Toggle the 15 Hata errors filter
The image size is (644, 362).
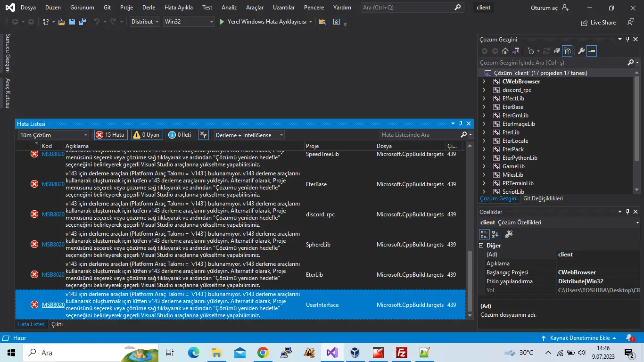[111, 135]
